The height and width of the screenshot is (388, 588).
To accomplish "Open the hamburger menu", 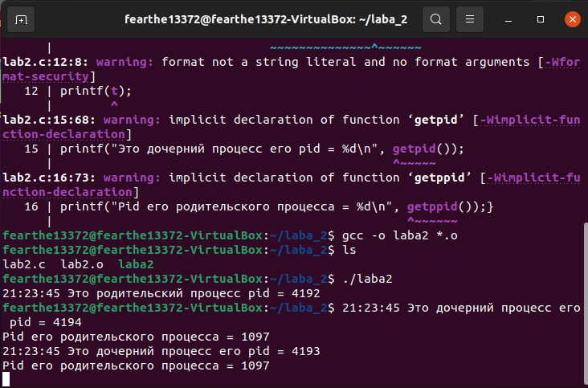I will pos(469,19).
